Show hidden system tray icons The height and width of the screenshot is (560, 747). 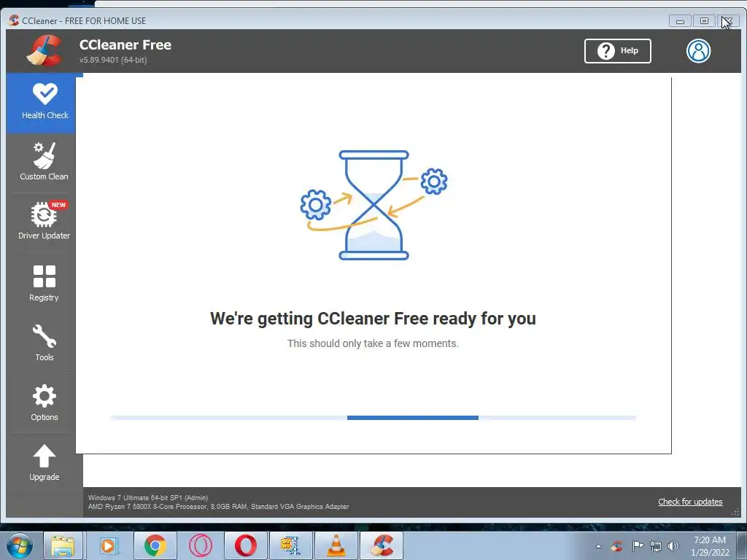coord(598,546)
